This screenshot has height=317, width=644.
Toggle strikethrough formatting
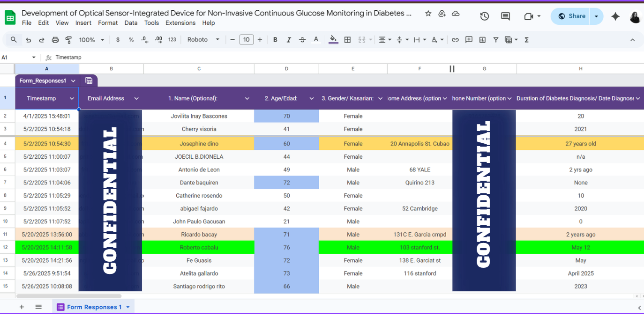click(x=302, y=40)
